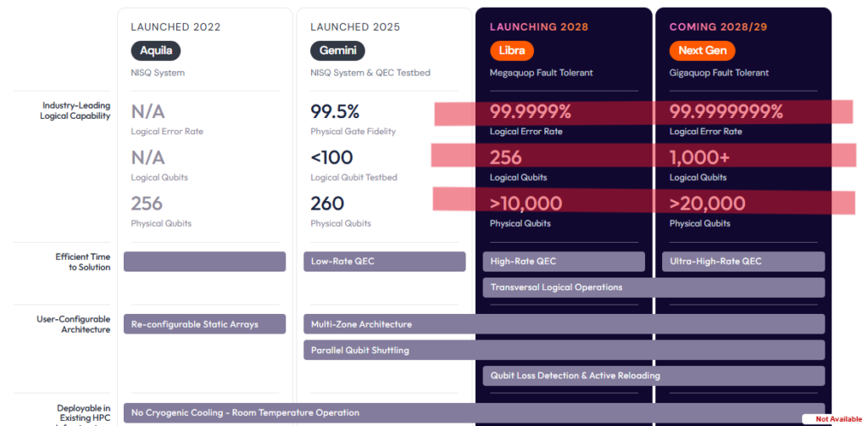Click Qubit Loss Detection & Active Reloading

coord(654,376)
